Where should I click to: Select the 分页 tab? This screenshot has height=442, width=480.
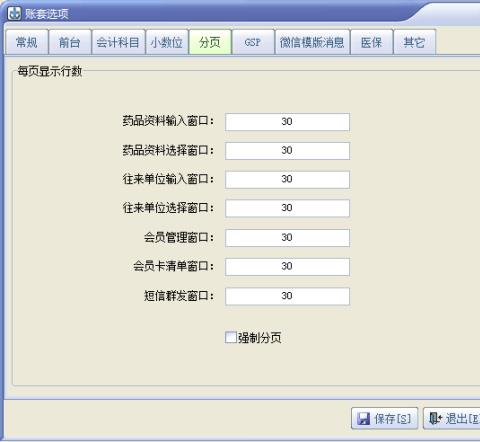pos(210,42)
